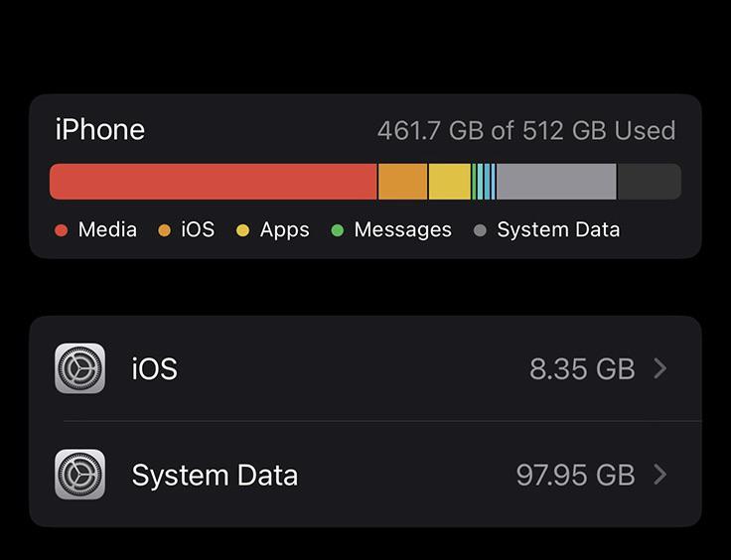Click the green Messages legend dot
This screenshot has height=560, width=731.
[337, 230]
